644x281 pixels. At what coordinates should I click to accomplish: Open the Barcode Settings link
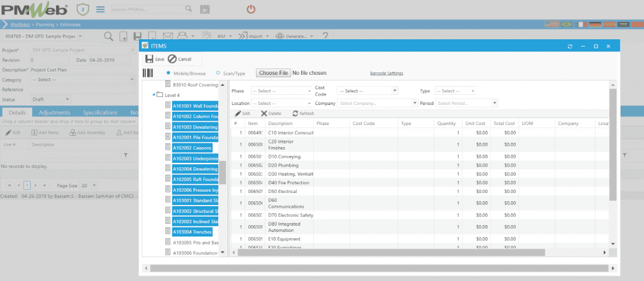[386, 74]
